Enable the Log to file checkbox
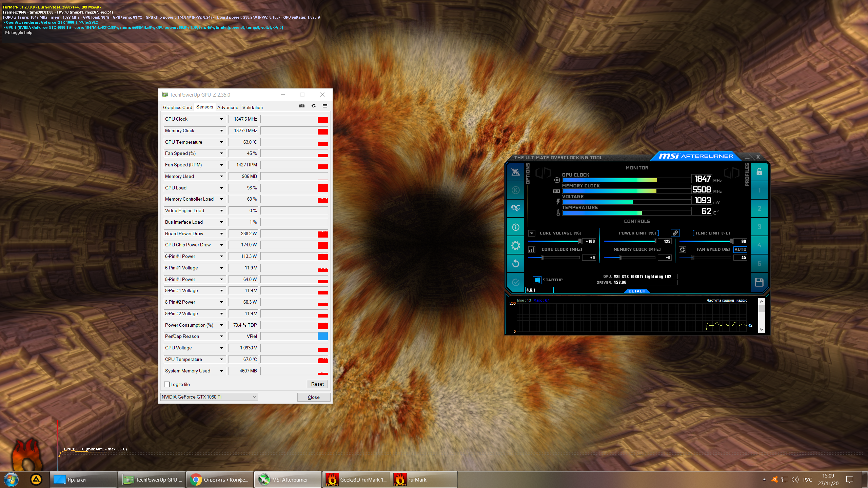The width and height of the screenshot is (868, 488). click(x=167, y=384)
